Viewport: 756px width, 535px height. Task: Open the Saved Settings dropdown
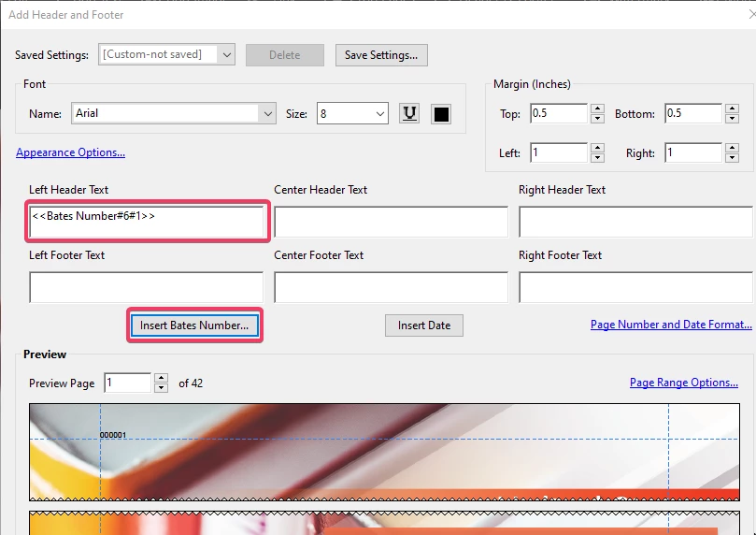point(167,54)
